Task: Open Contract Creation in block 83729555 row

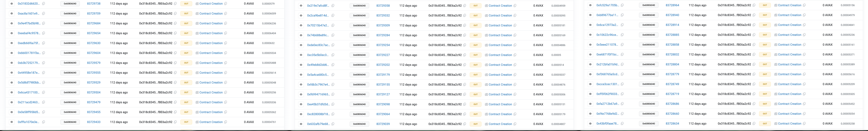Action: click(x=211, y=72)
